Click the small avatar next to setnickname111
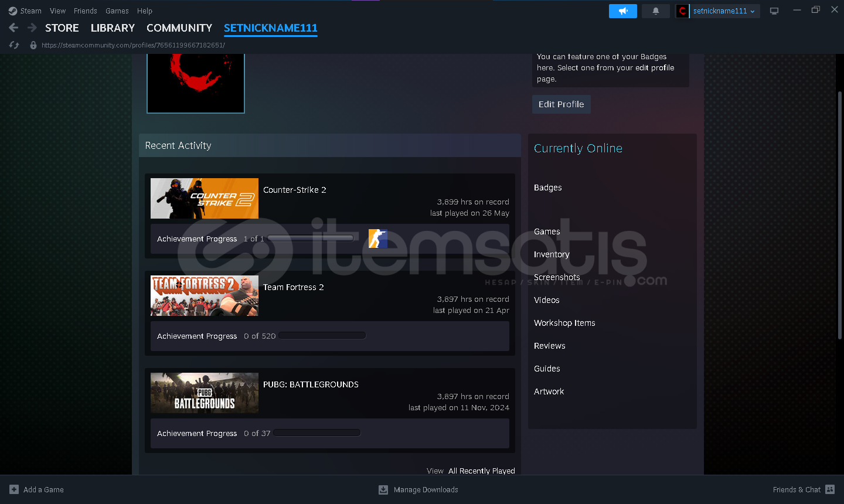This screenshot has width=844, height=504. pyautogui.click(x=682, y=11)
